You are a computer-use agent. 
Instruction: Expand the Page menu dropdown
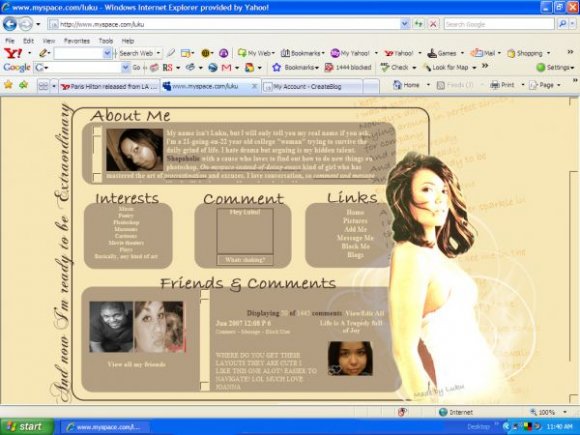click(x=559, y=85)
